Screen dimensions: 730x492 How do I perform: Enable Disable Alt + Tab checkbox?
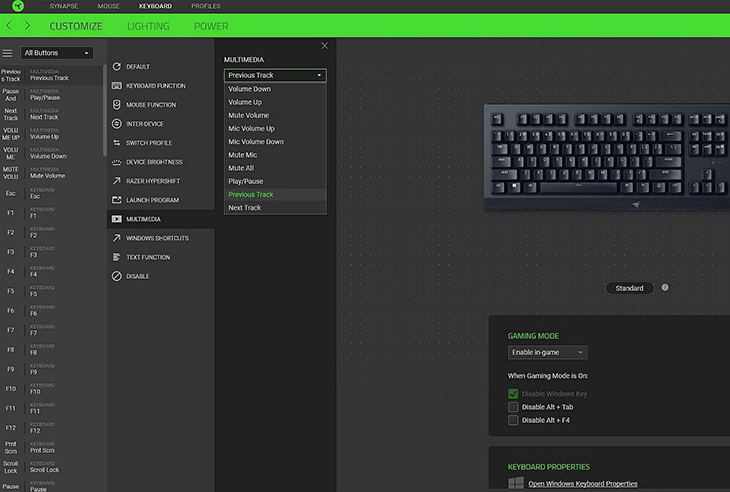click(x=513, y=407)
